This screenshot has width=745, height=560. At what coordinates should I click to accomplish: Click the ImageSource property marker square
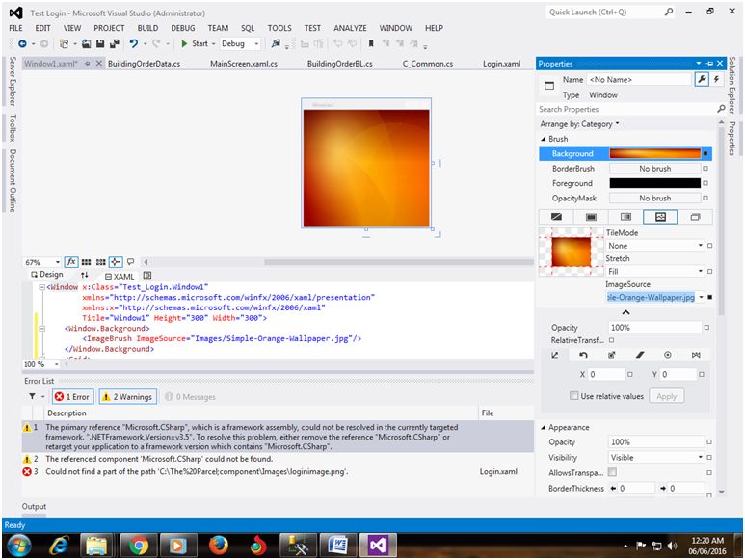(710, 297)
